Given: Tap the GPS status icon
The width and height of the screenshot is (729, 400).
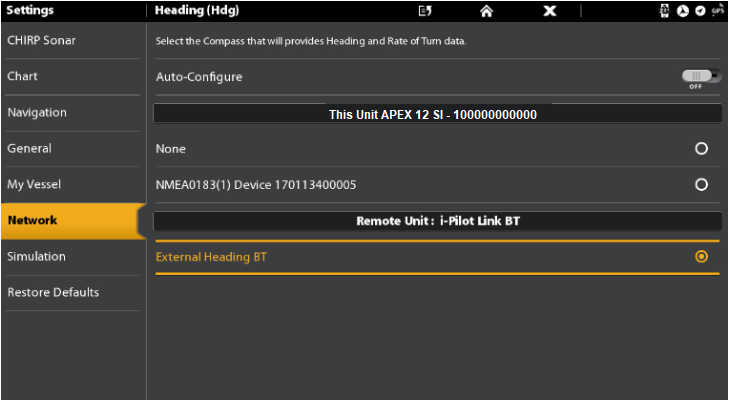Looking at the screenshot, I should pyautogui.click(x=717, y=10).
